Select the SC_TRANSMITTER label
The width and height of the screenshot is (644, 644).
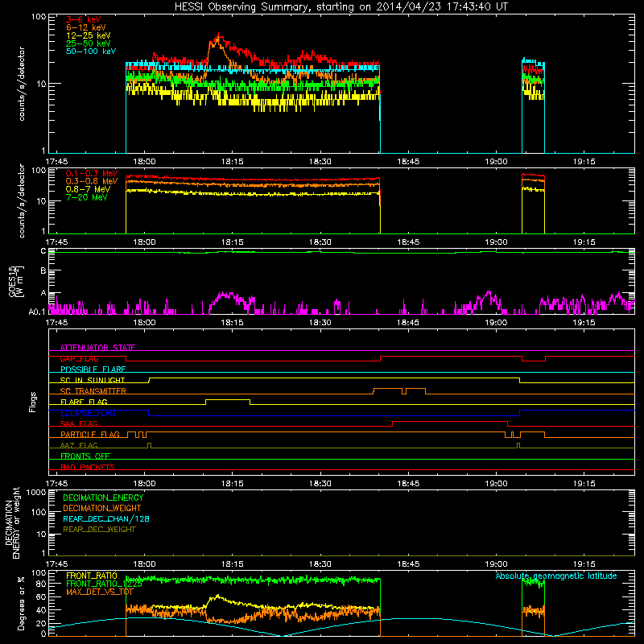93,391
